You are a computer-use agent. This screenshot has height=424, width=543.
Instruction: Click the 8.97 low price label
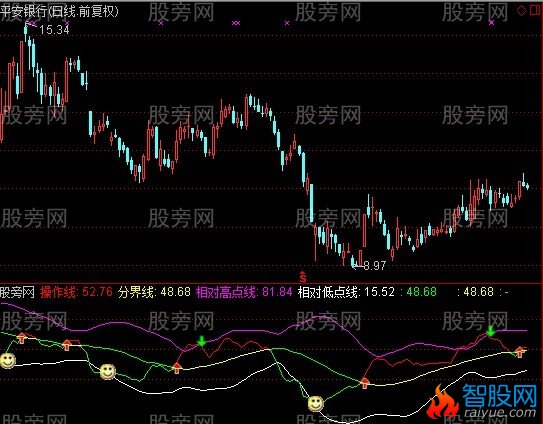pos(375,266)
